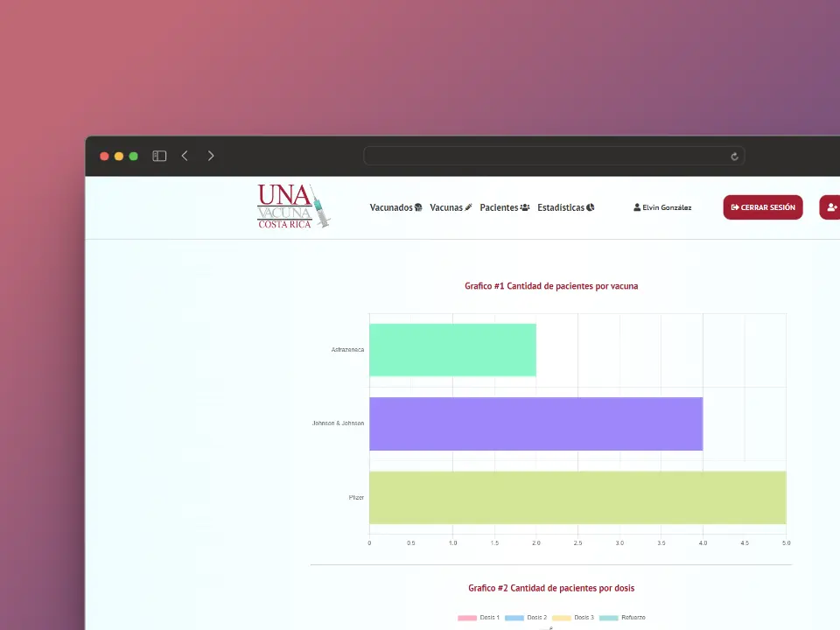Click the browser back arrow
Viewport: 840px width, 630px height.
click(x=185, y=156)
